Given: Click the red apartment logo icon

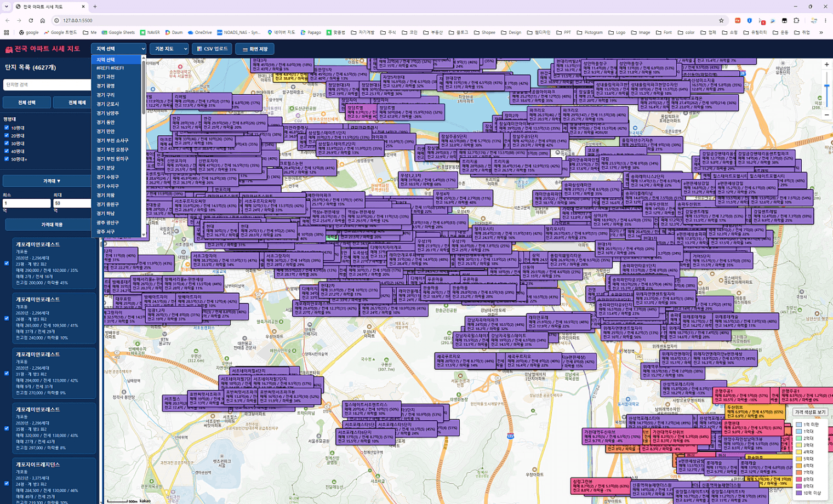Looking at the screenshot, I should coord(9,49).
